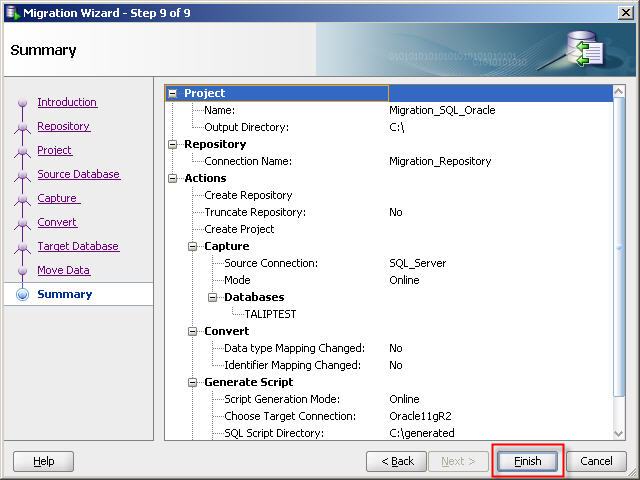Select 'Script Generation Mode:' row
640x480 pixels.
tap(389, 399)
